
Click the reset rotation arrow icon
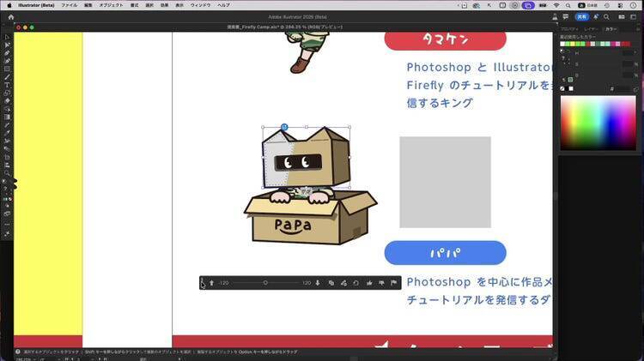(355, 283)
